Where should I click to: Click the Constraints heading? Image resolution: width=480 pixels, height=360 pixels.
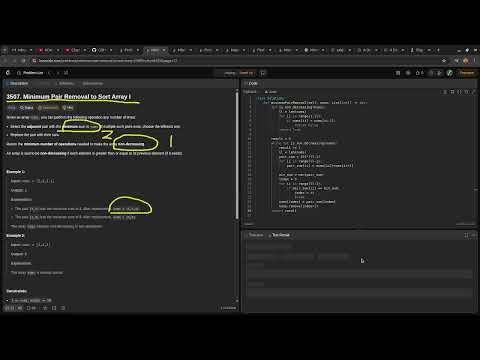(16, 291)
